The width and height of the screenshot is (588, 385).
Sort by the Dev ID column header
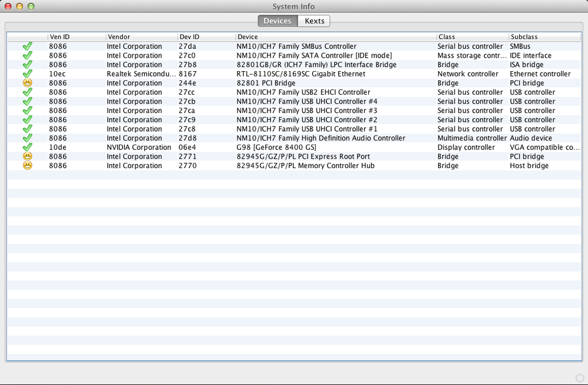pos(206,36)
